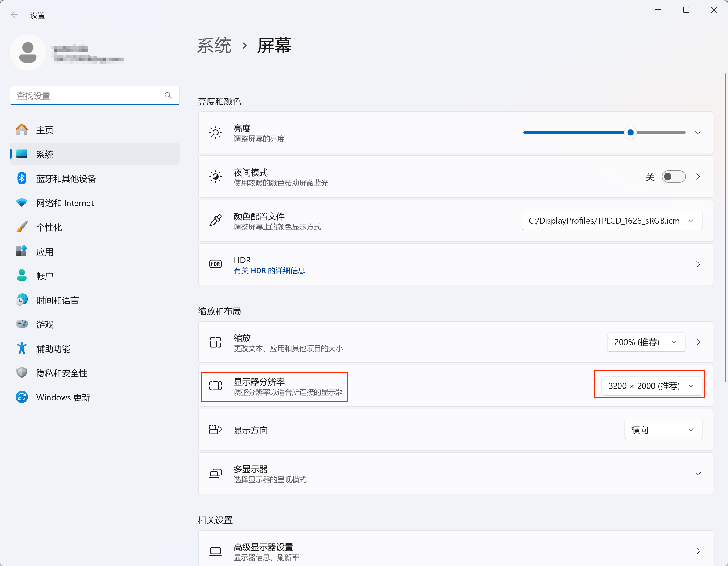728x566 pixels.
Task: Go to 个性化 in sidebar
Action: tap(49, 228)
